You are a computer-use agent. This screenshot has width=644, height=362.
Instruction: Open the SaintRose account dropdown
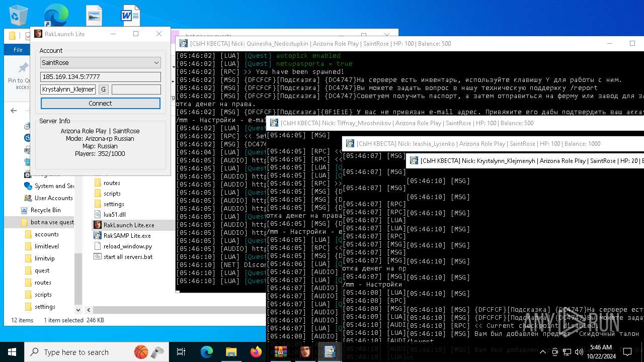point(101,63)
